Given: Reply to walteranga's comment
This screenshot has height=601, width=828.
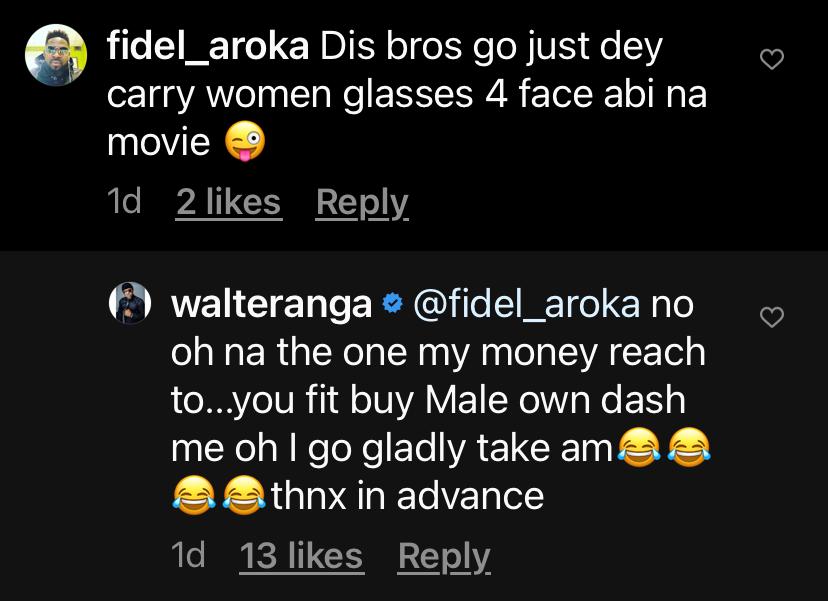Looking at the screenshot, I should 444,555.
